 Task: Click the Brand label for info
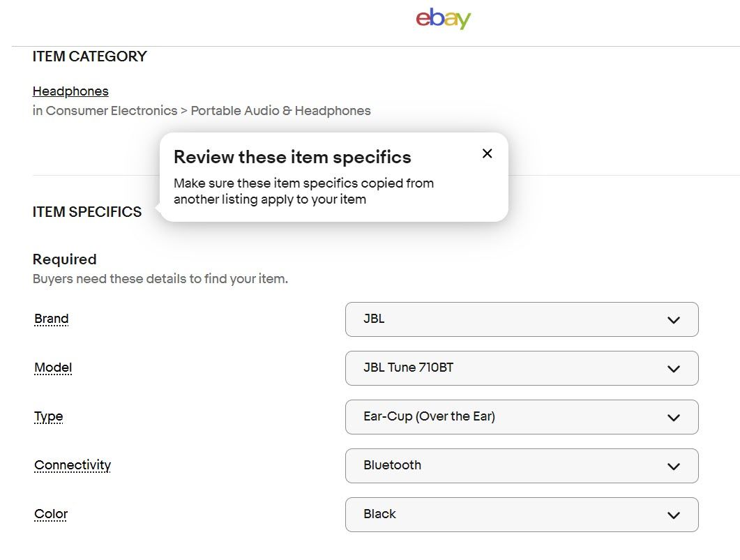52,319
